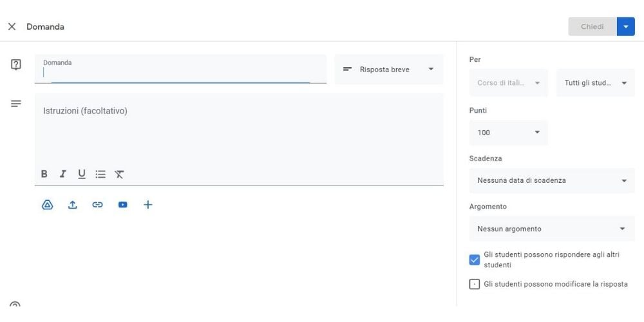Screen dimensions: 644x322
Task: Click the Argomento label
Action: (x=488, y=207)
